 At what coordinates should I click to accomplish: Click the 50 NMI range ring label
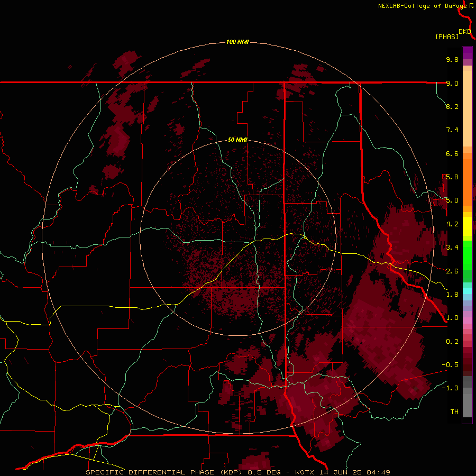tap(237, 140)
